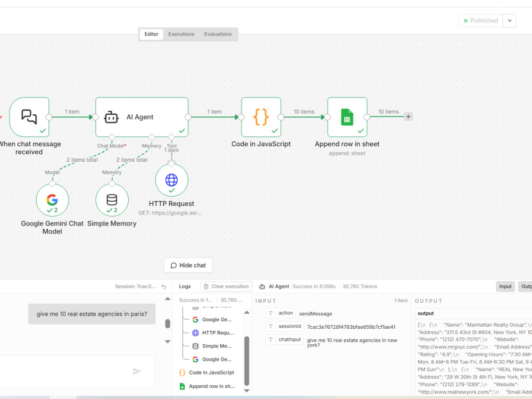Click the Memory connector on AI Agent
This screenshot has width=532, height=399.
152,137
